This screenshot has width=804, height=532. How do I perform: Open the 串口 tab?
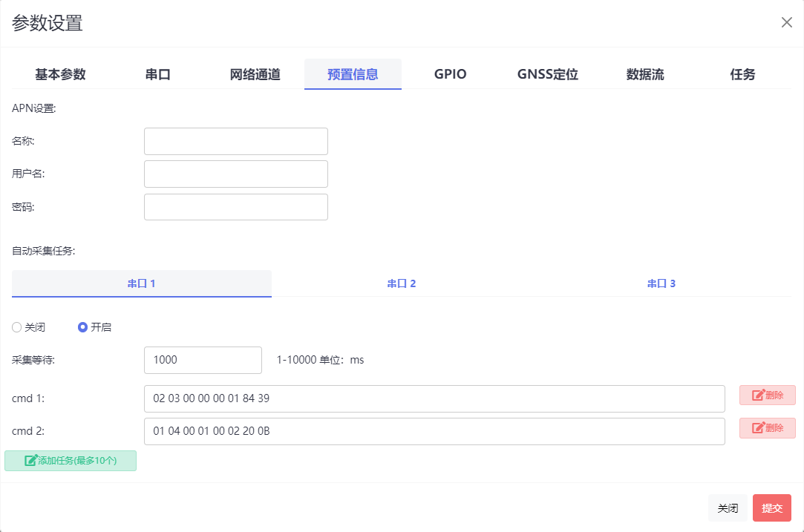tap(158, 74)
